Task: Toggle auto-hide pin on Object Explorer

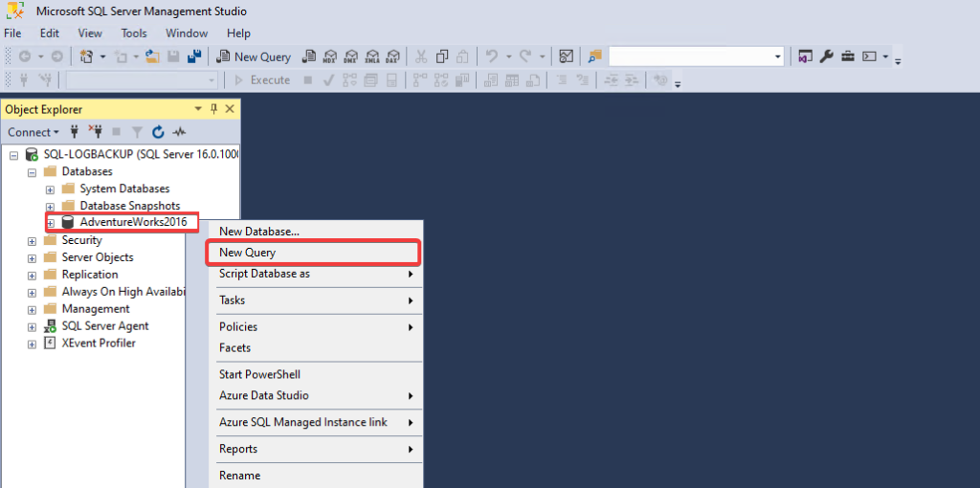Action: point(213,109)
